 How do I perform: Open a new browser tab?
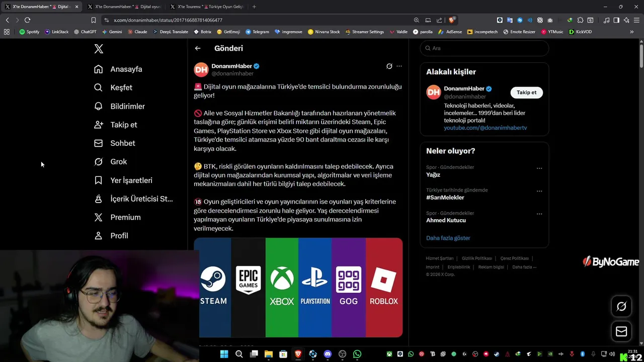[x=254, y=7]
